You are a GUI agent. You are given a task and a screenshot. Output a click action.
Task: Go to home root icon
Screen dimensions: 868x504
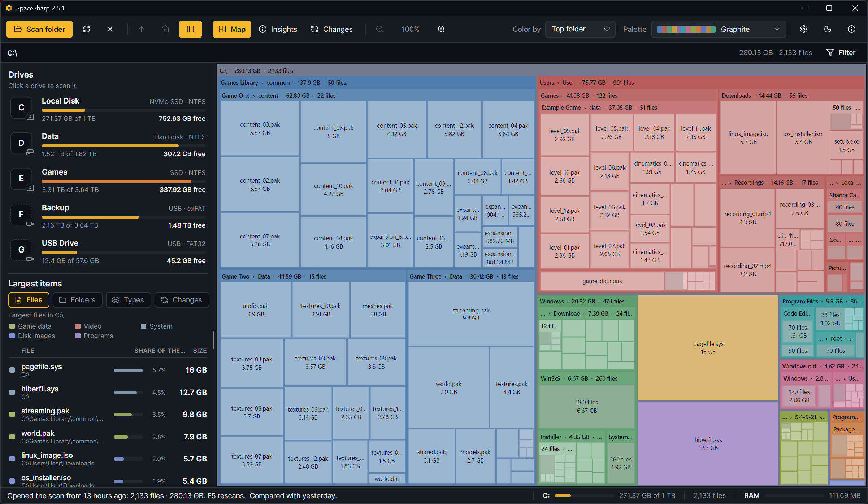[165, 29]
